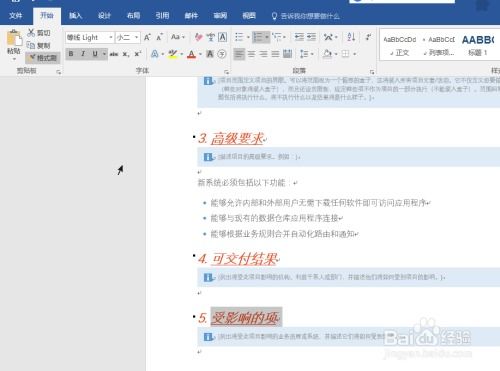Open the numbering library dropdown arrow
Image resolution: width=500 pixels, height=371 pixels.
tap(267, 37)
